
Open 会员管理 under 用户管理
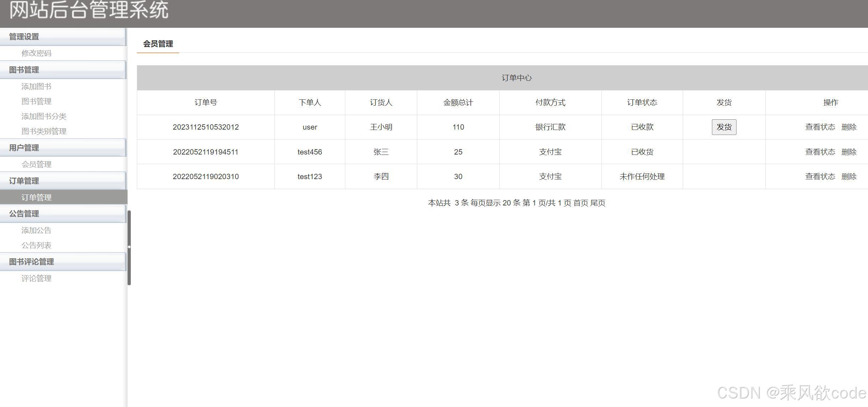[x=36, y=165]
